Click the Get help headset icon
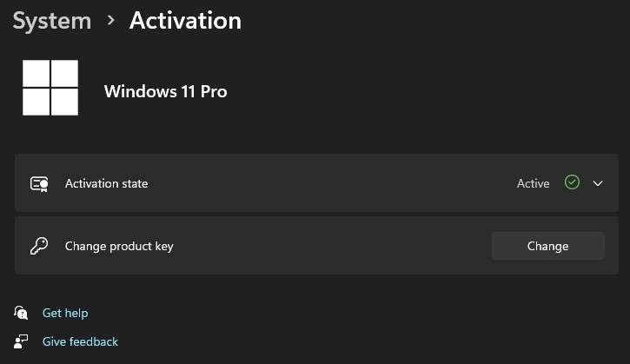 pos(22,313)
